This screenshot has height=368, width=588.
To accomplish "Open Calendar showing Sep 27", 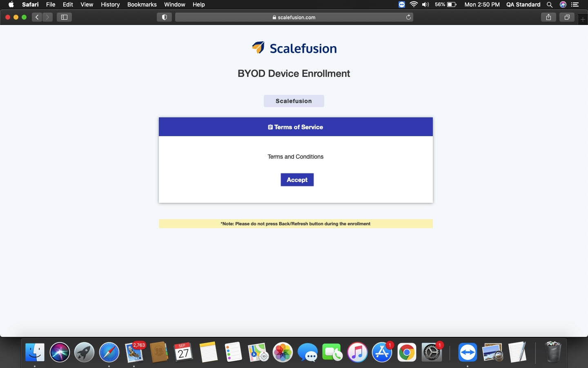I will click(x=183, y=352).
